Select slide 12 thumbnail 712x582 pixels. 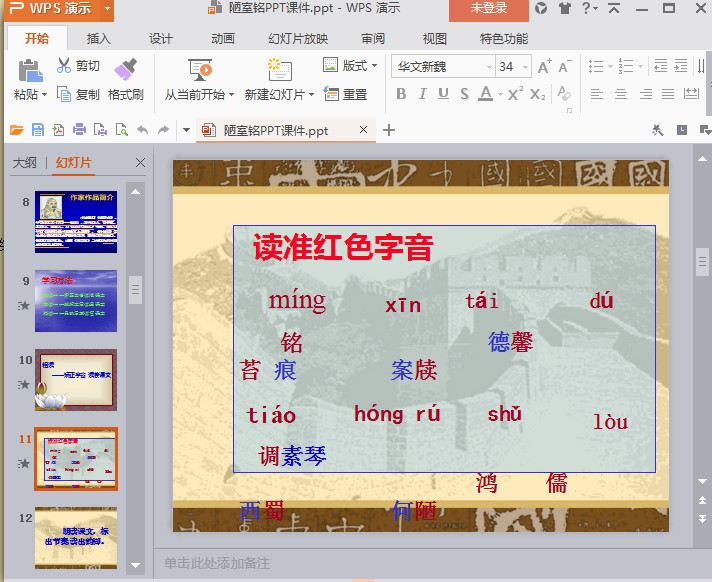pos(76,538)
